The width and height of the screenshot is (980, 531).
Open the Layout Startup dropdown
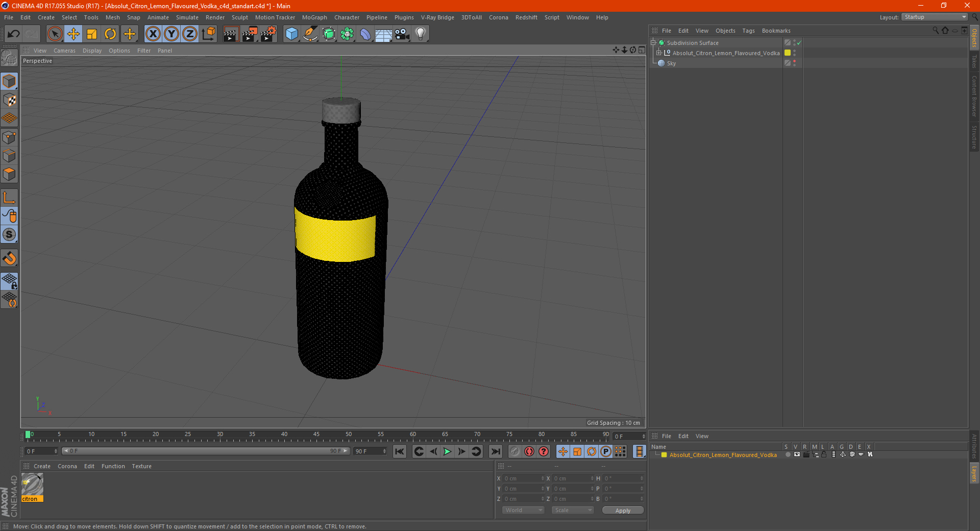click(x=935, y=17)
